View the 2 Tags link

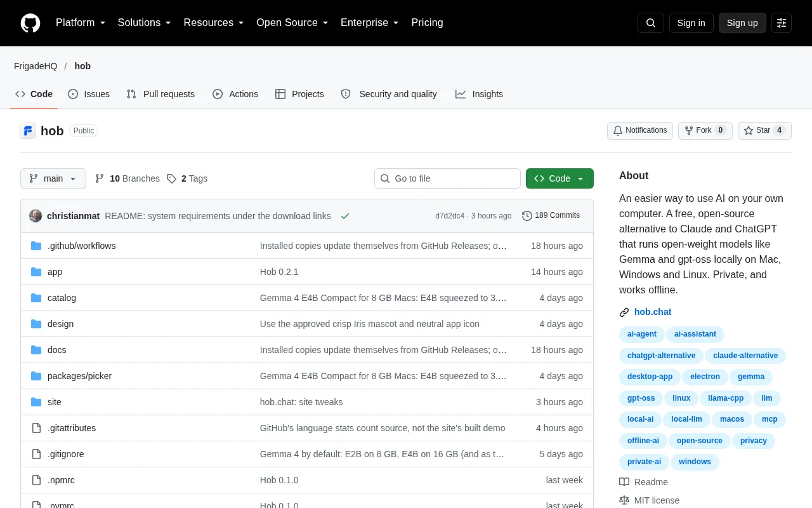pos(187,178)
